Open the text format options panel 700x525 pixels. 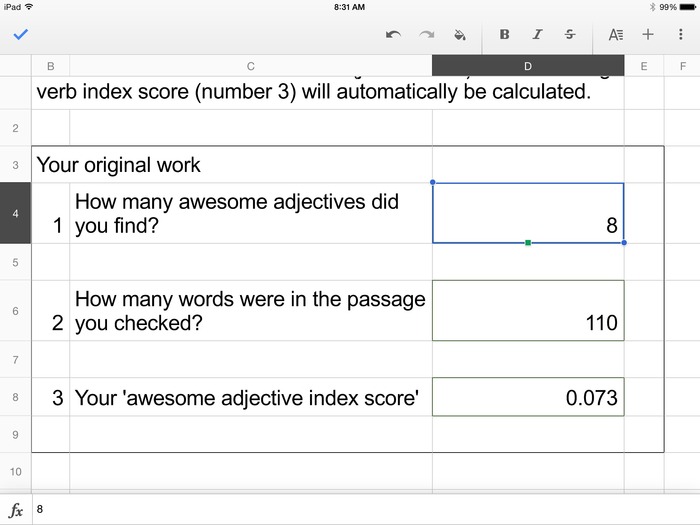click(x=615, y=34)
